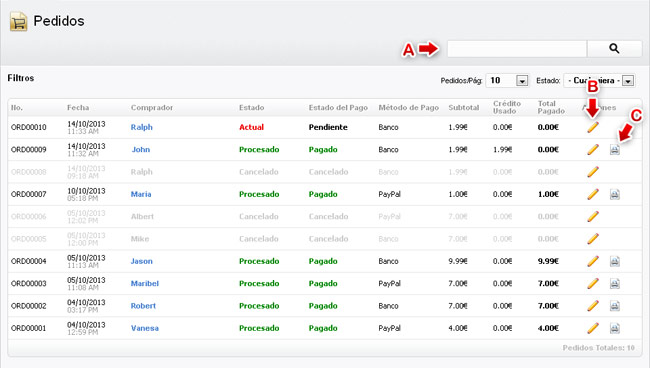Screen dimensions: 650x368
Task: Click the Pedidos shopping cart icon
Action: pos(18,22)
